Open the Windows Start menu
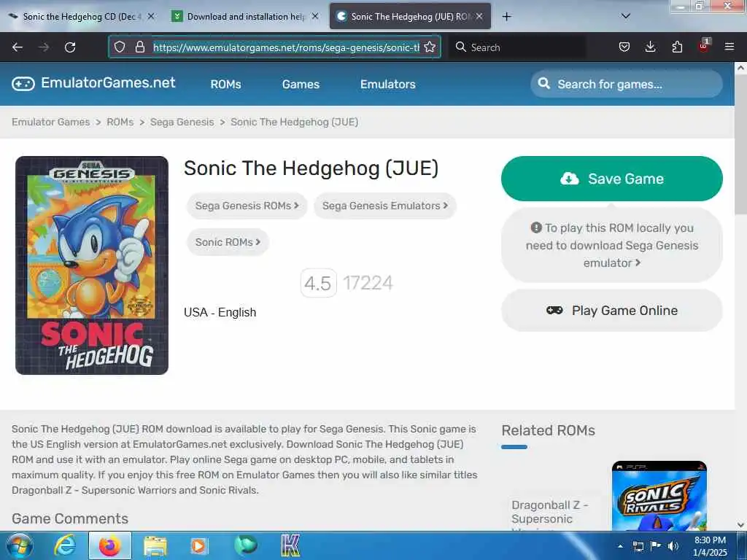 pos(18,545)
